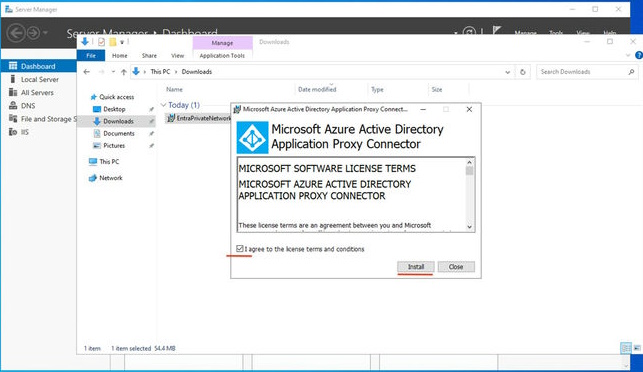
Task: Collapse the Today (1) file group
Action: [164, 105]
